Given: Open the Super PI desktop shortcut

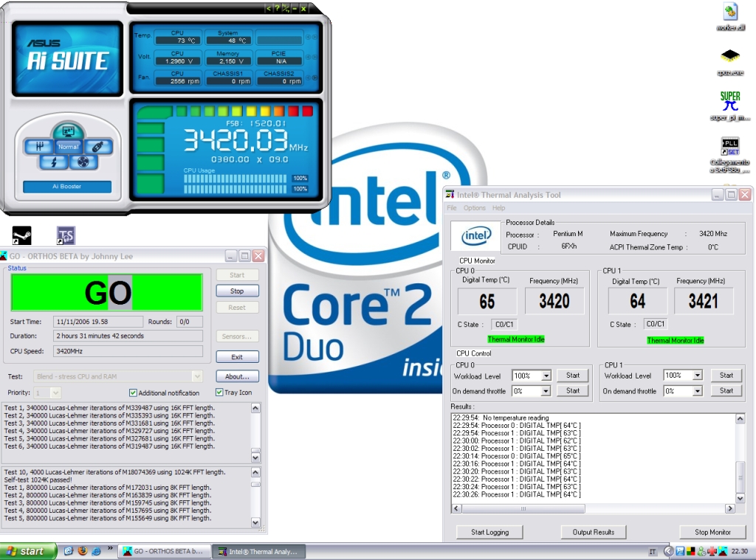Looking at the screenshot, I should [730, 106].
